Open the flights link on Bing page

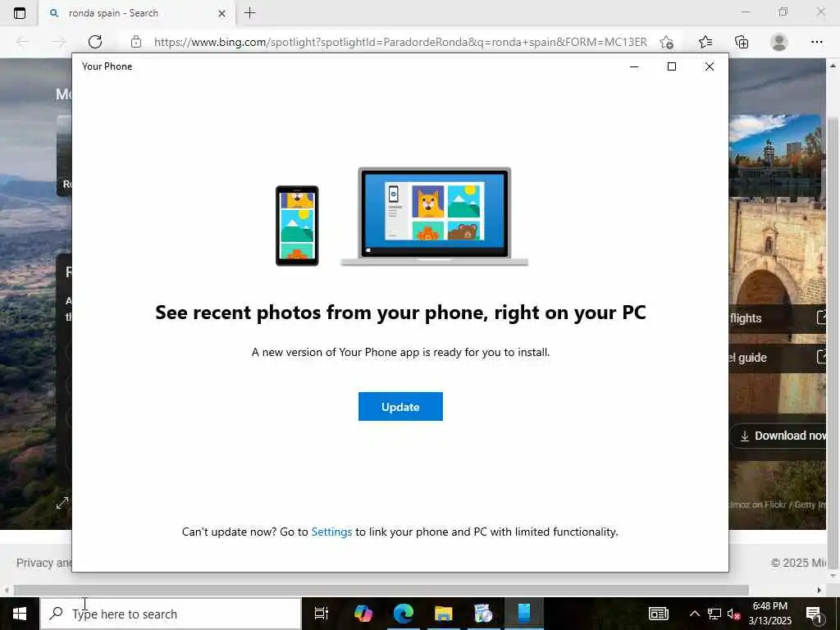778,318
